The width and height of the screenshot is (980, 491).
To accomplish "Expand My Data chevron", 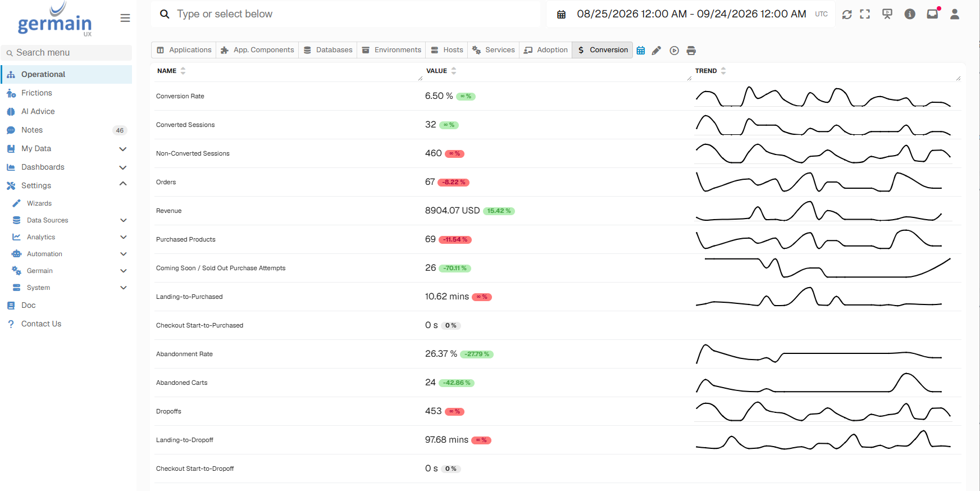I will pos(123,149).
